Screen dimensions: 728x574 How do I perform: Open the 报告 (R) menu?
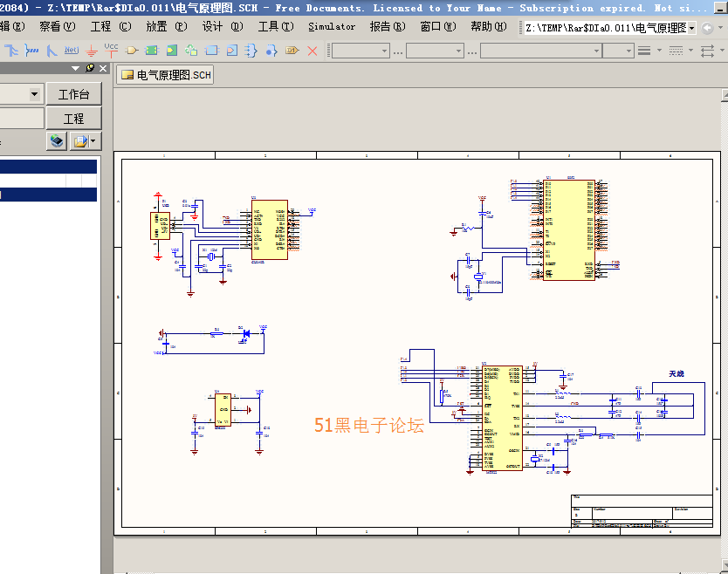[x=388, y=27]
